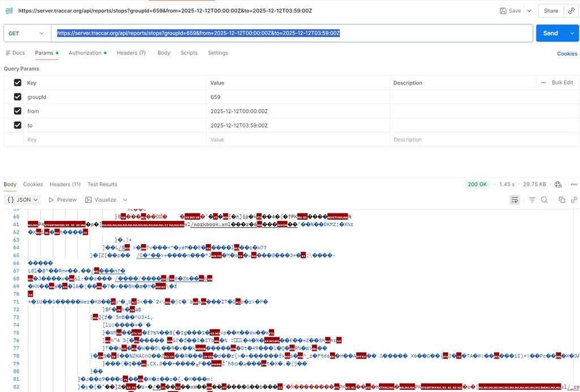Click the empty new Description field
The height and width of the screenshot is (392, 580).
[484, 139]
